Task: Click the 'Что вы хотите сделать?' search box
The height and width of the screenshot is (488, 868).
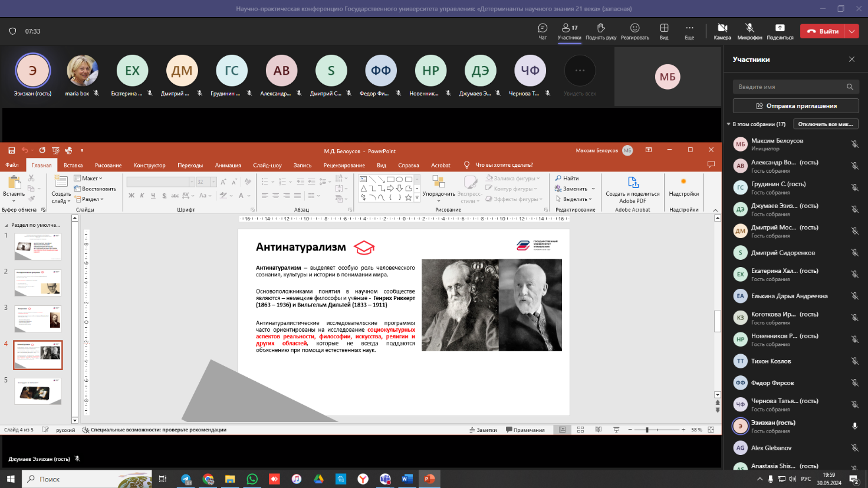Action: point(504,165)
